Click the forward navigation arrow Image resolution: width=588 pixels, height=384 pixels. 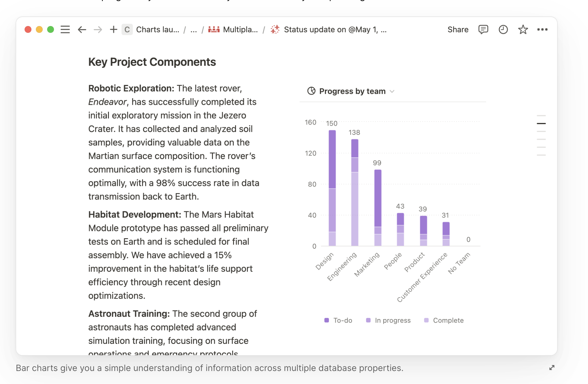[97, 29]
